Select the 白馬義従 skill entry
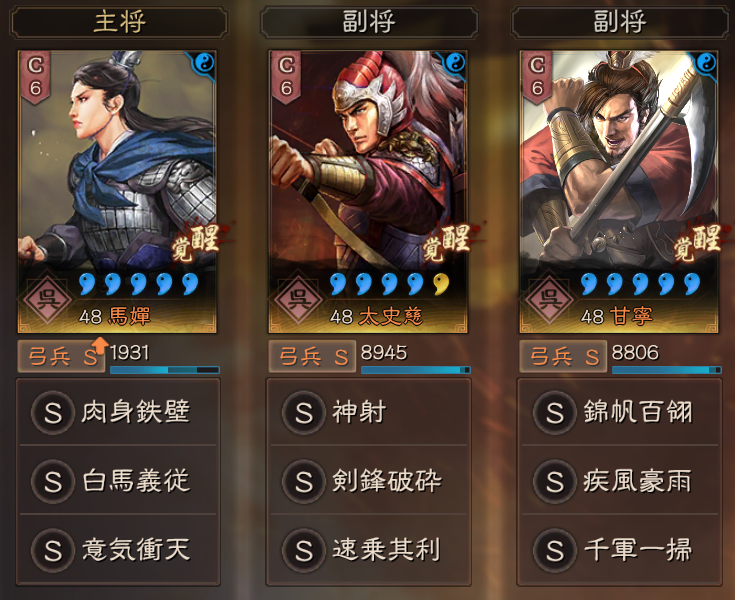The height and width of the screenshot is (600, 735). tap(118, 481)
